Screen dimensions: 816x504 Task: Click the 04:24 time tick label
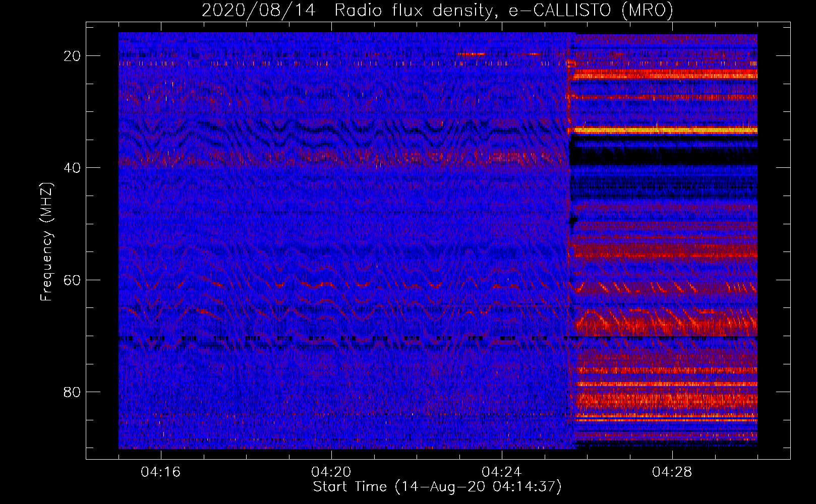[x=502, y=472]
